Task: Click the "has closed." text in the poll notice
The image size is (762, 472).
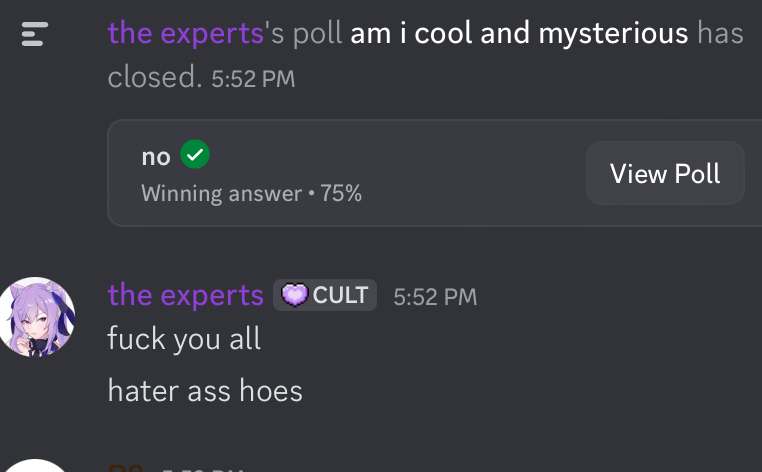Action: pyautogui.click(x=156, y=77)
